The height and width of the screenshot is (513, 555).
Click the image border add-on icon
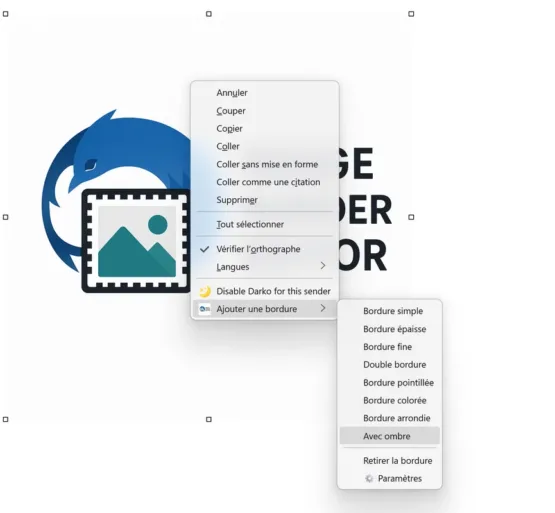click(x=205, y=309)
